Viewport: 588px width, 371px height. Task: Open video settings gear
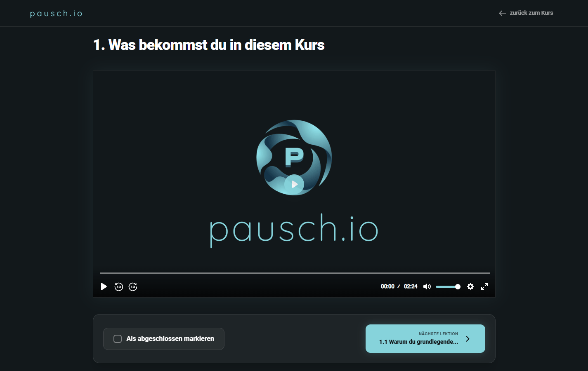pyautogui.click(x=470, y=286)
